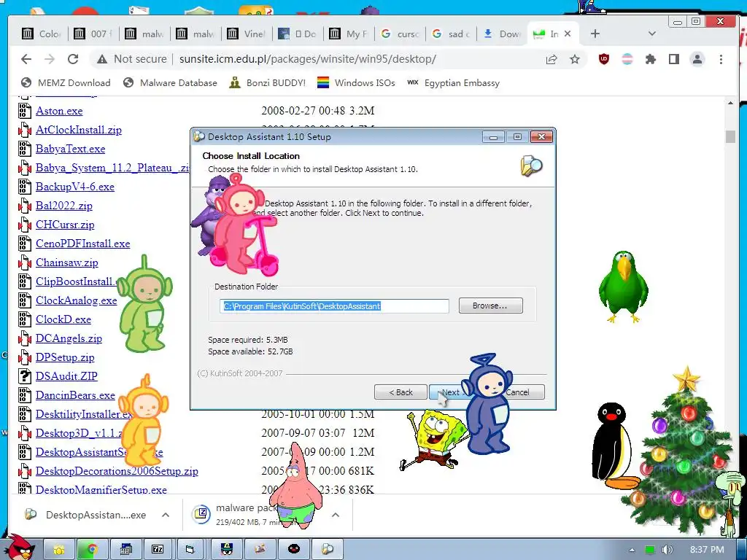Download Aston.exe link

(59, 111)
